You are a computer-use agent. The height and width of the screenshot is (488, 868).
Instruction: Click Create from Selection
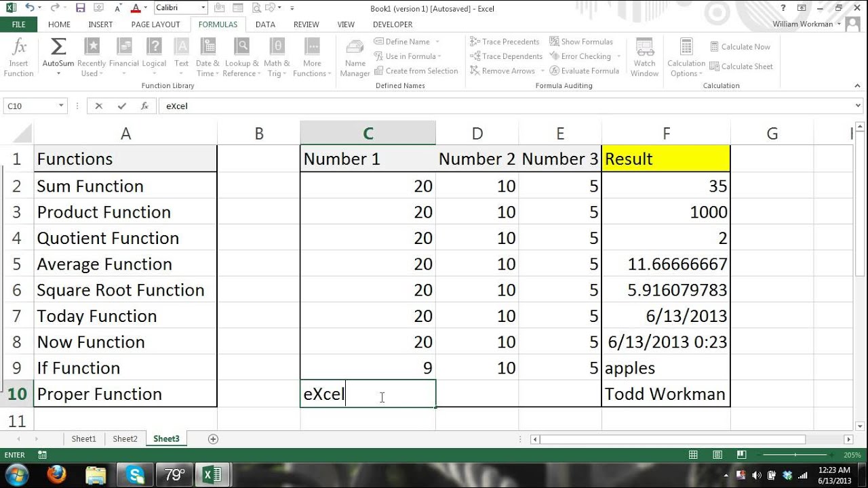pyautogui.click(x=416, y=70)
